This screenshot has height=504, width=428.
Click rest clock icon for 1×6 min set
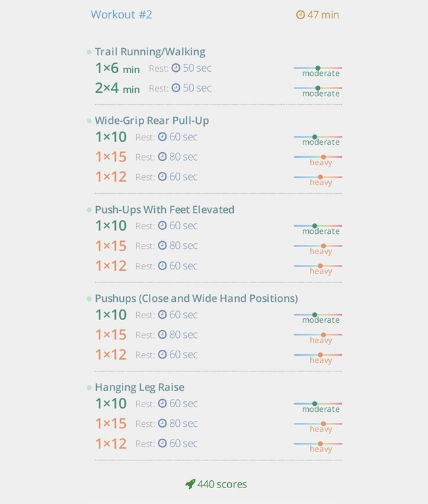click(176, 68)
